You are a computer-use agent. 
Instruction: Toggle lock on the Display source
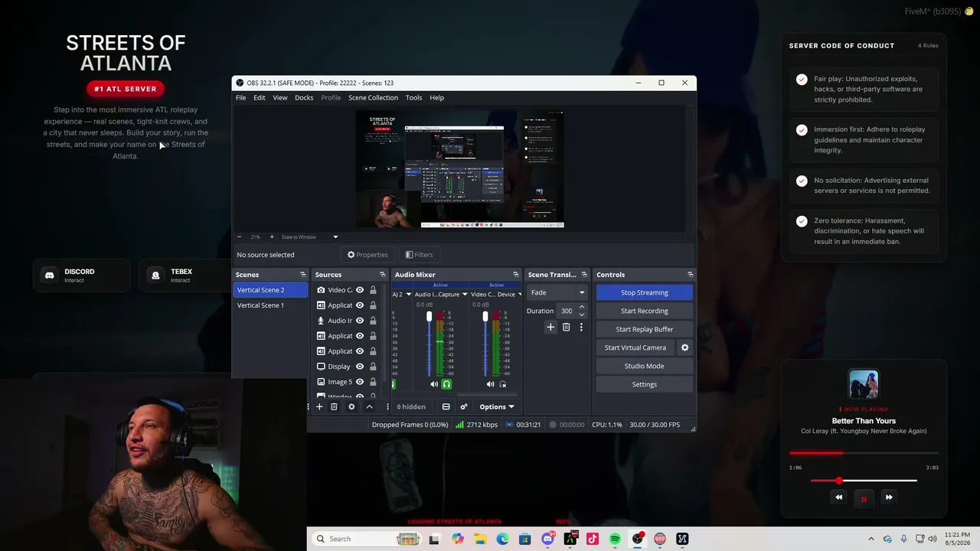coord(373,367)
